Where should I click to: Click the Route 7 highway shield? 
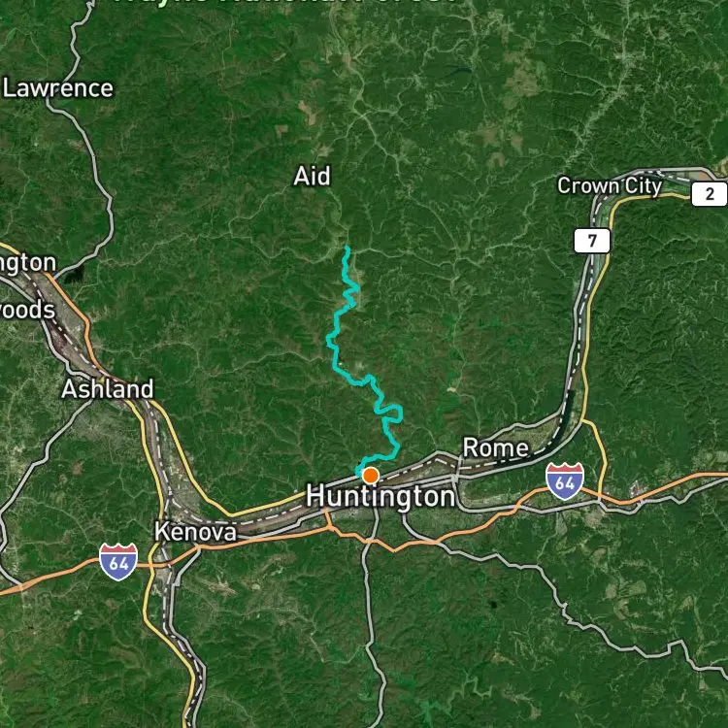pyautogui.click(x=592, y=241)
